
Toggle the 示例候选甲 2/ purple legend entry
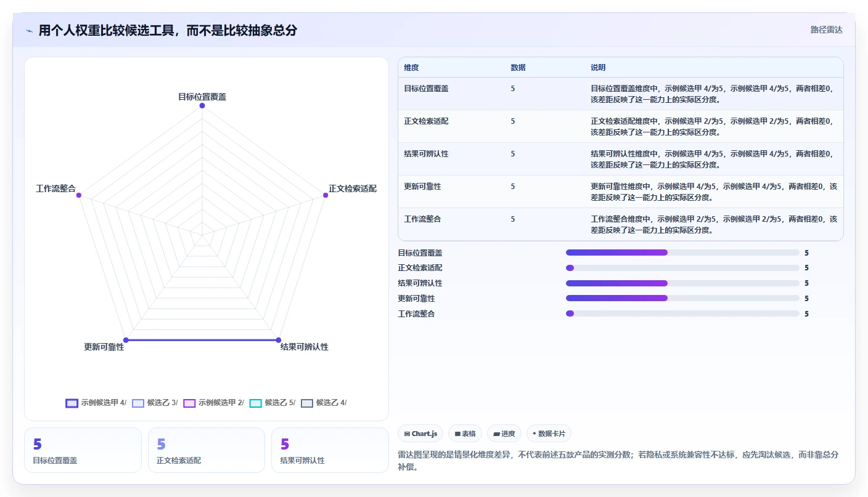[213, 403]
